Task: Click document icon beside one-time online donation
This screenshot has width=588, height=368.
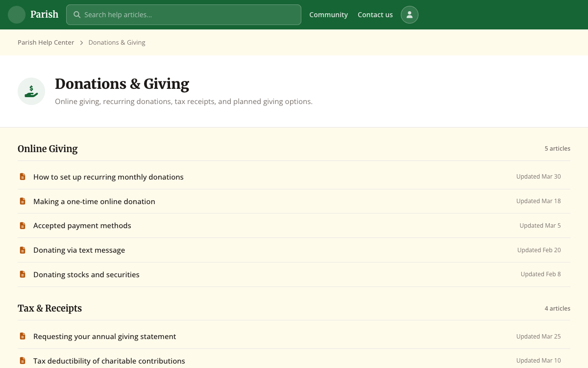Action: (23, 201)
